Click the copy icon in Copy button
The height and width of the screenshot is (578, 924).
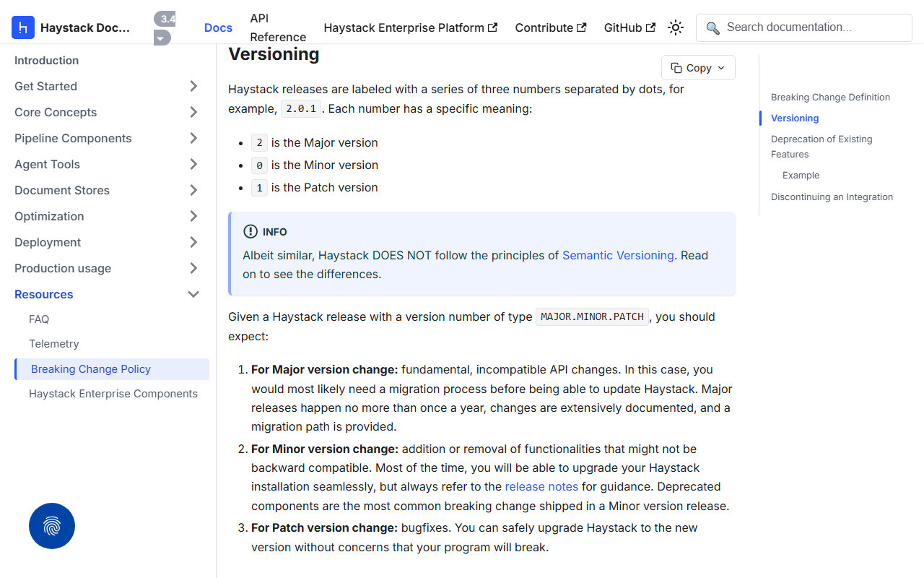coord(676,68)
